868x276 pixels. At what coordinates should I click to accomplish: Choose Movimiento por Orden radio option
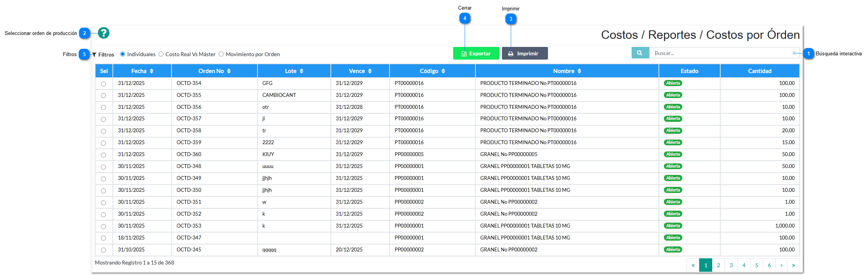221,54
